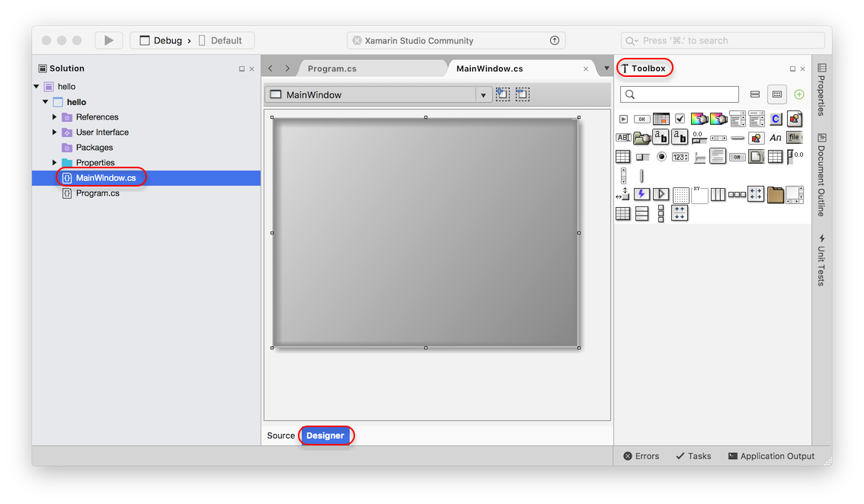The image size is (864, 504).
Task: Switch Toolbox to list view with categories
Action: click(755, 94)
